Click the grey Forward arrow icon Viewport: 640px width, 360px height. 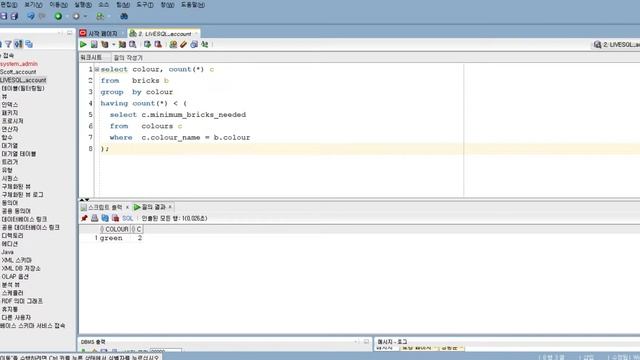point(42,16)
